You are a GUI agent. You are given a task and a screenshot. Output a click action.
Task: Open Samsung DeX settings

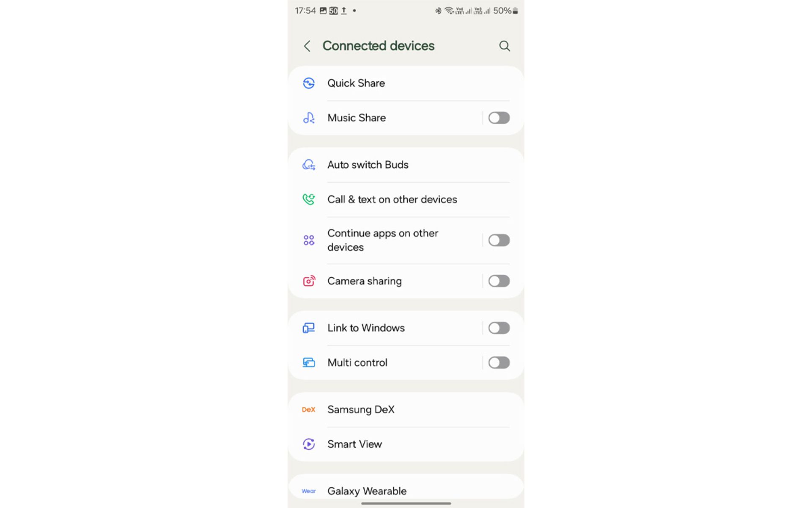click(x=361, y=410)
